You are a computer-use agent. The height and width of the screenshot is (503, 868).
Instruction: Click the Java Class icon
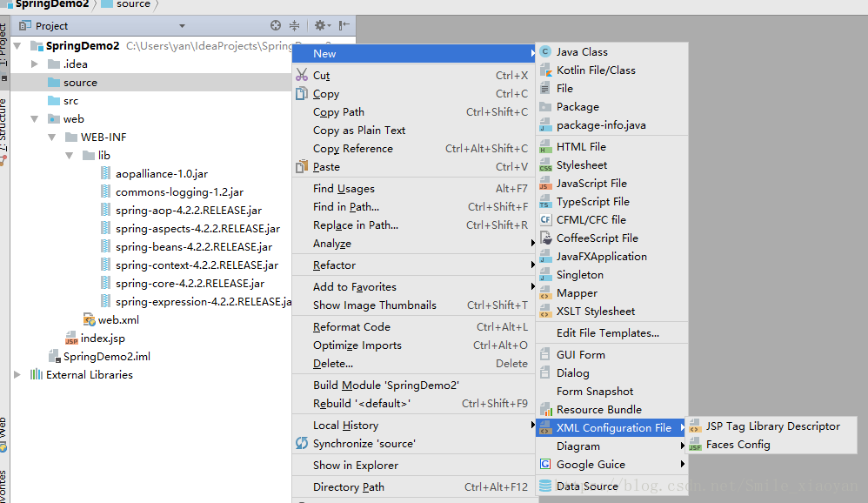pyautogui.click(x=545, y=51)
